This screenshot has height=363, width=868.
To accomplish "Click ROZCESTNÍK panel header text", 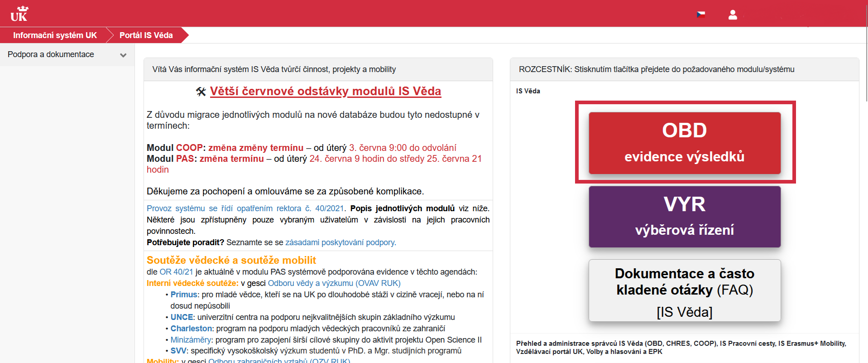I will pyautogui.click(x=657, y=69).
